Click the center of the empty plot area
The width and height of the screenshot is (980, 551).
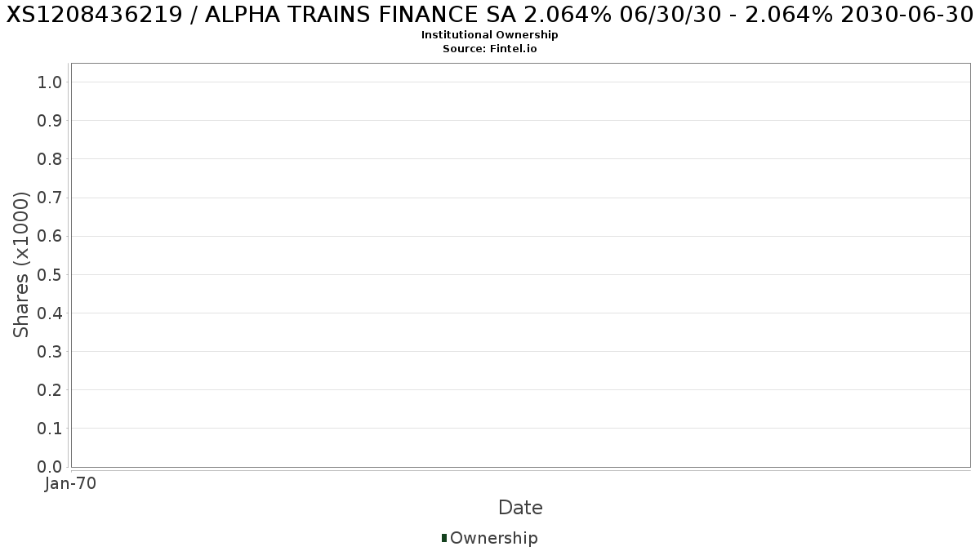[x=520, y=264]
